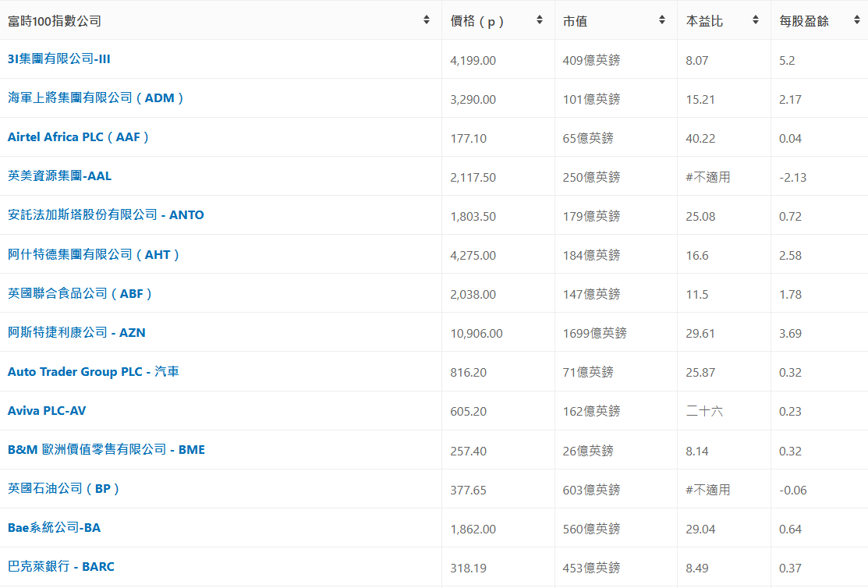This screenshot has height=588, width=868.
Task: Select the price 4,275.00 cell
Action: (x=473, y=256)
